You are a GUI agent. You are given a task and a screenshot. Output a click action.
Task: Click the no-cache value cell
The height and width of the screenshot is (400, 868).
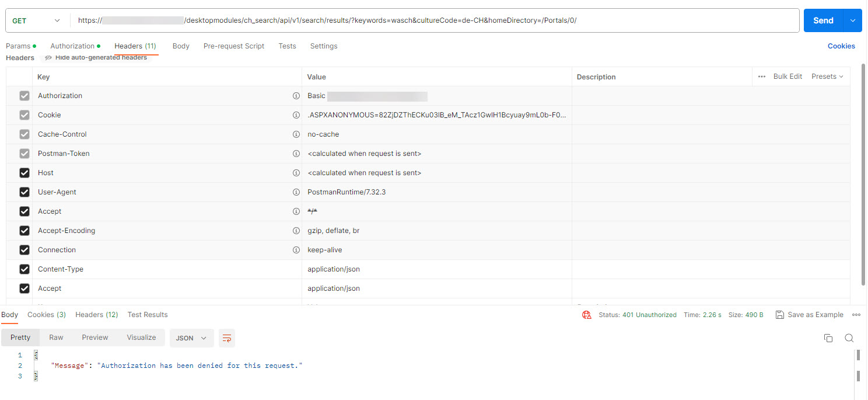[437, 134]
